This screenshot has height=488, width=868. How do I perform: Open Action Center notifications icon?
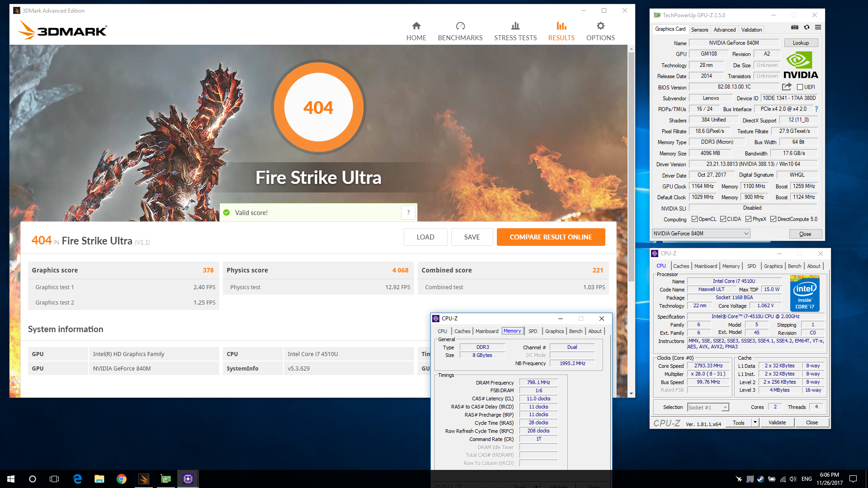[x=853, y=479]
